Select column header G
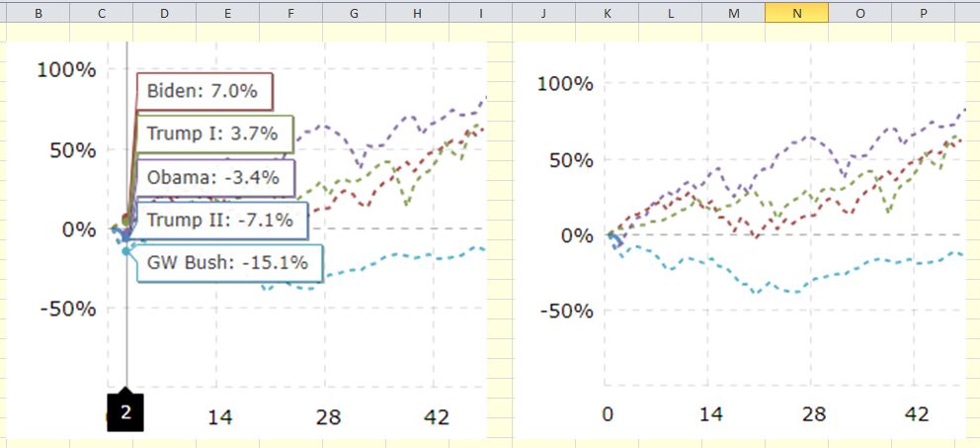 tap(354, 12)
